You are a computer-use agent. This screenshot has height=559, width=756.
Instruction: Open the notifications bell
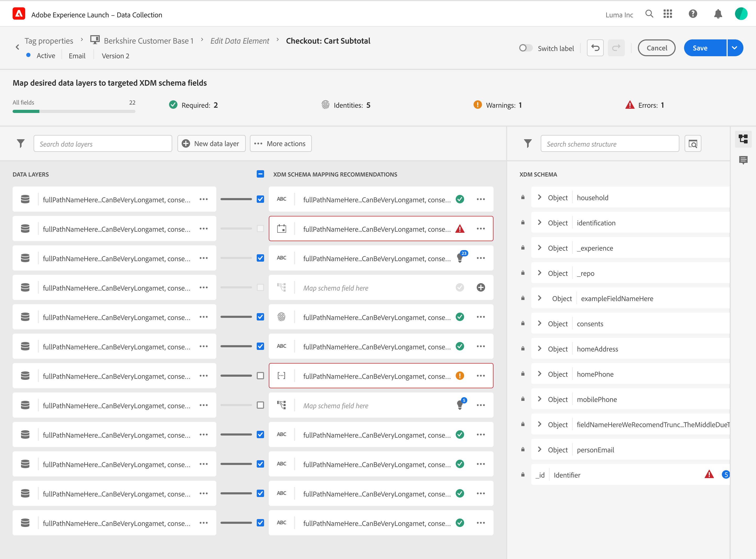[718, 14]
